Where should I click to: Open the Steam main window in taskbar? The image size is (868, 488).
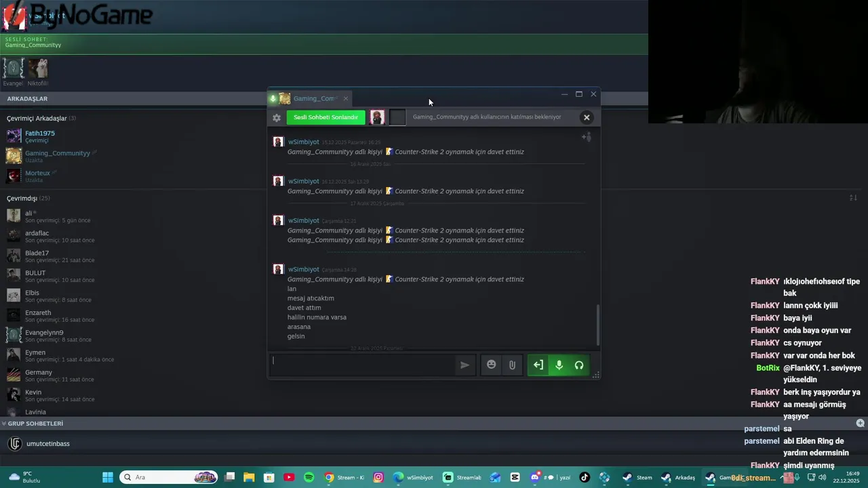637,477
